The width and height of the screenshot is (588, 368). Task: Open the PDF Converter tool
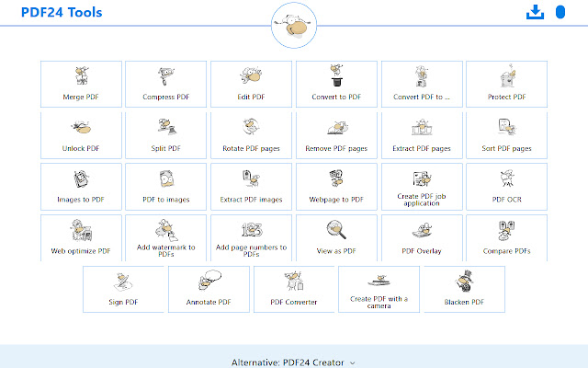click(294, 289)
